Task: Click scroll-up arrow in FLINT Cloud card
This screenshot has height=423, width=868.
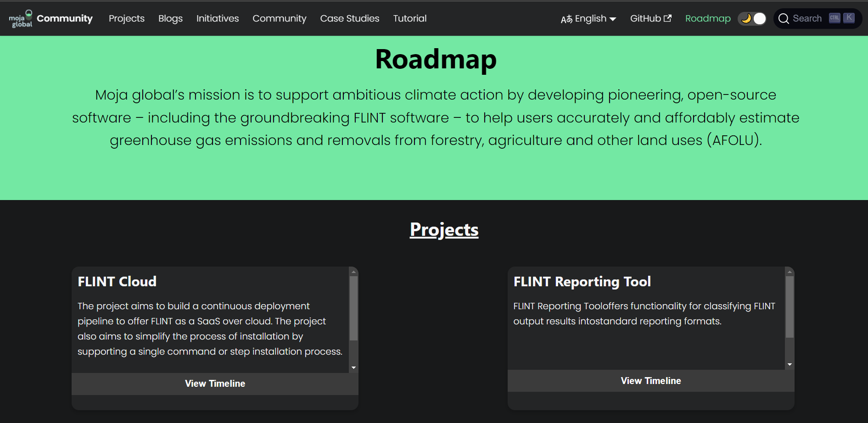Action: click(x=353, y=272)
